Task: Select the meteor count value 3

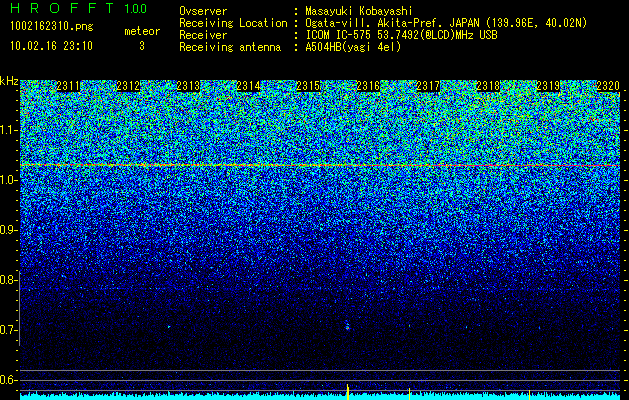Action: tap(142, 46)
